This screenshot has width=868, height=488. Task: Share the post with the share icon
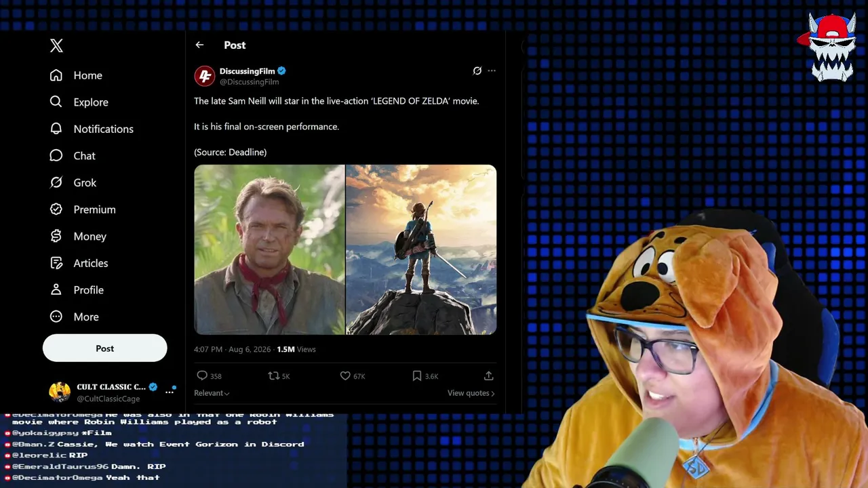pyautogui.click(x=488, y=375)
